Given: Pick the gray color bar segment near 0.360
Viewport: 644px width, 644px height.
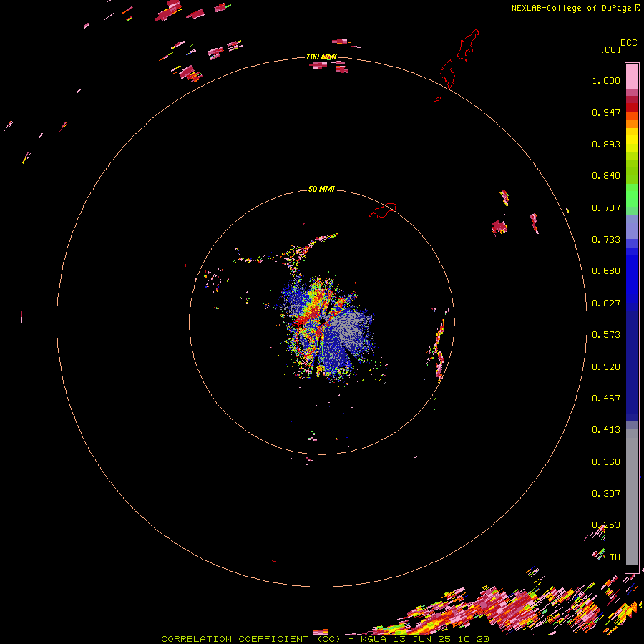Looking at the screenshot, I should 632,497.
